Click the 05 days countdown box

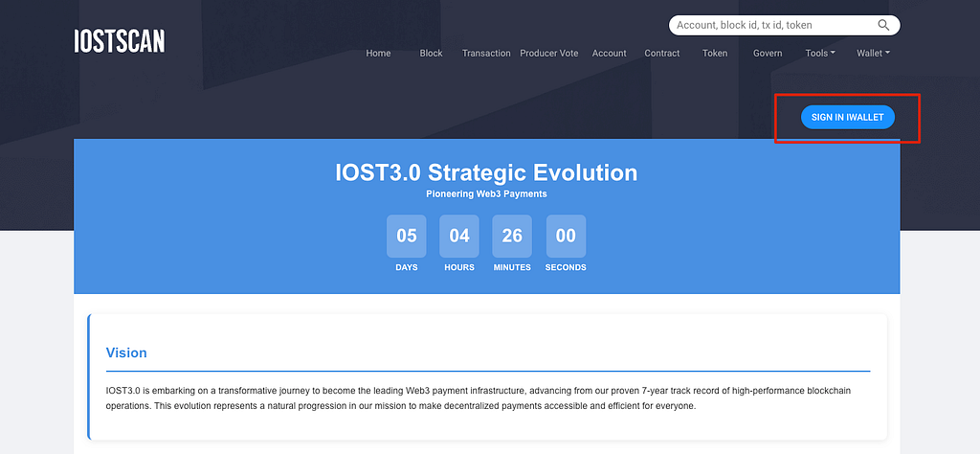(x=406, y=236)
